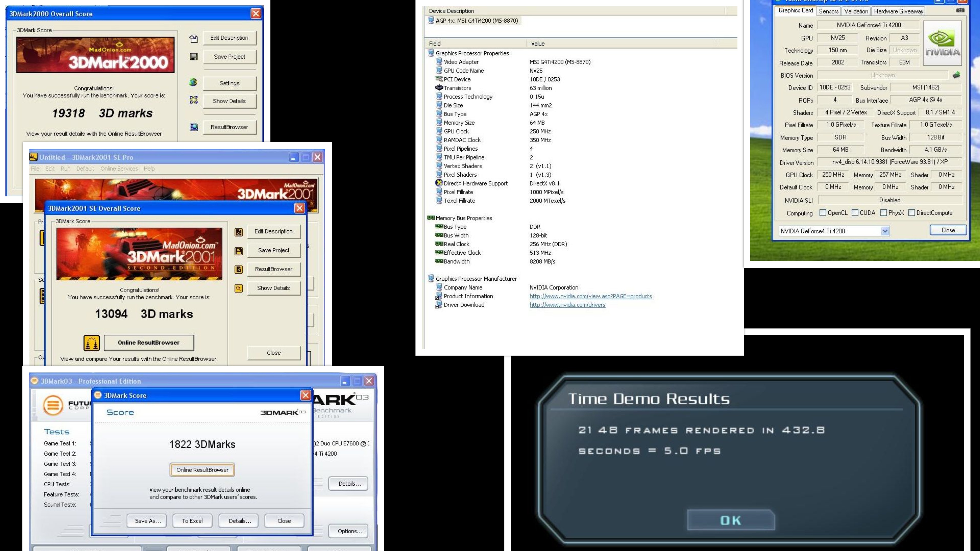Enable the OpenCL checkbox in GPU-Z
980x551 pixels.
pos(822,213)
